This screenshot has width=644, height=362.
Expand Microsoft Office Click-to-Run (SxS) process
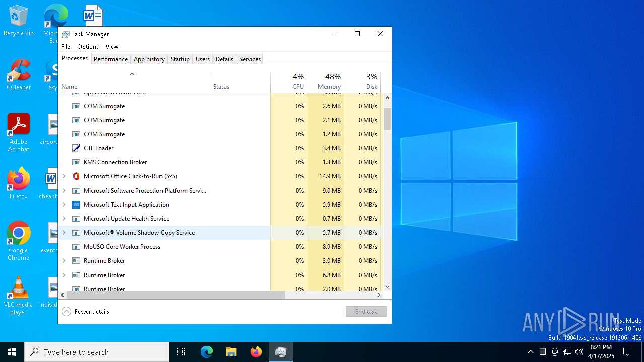(x=64, y=176)
